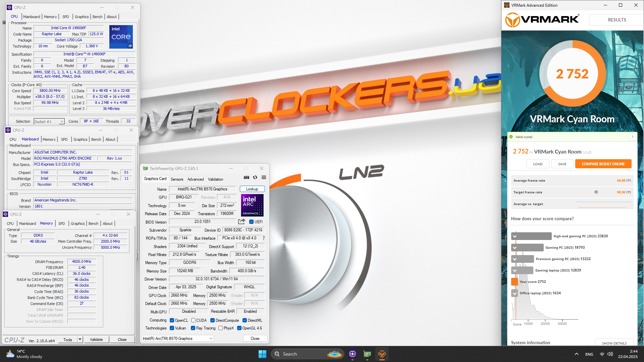Click Show Details button in VRMark
This screenshot has width=644, height=362.
pyautogui.click(x=614, y=343)
